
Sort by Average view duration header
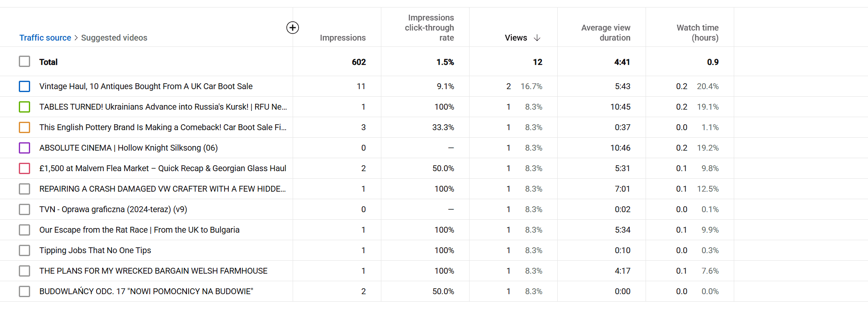(605, 33)
